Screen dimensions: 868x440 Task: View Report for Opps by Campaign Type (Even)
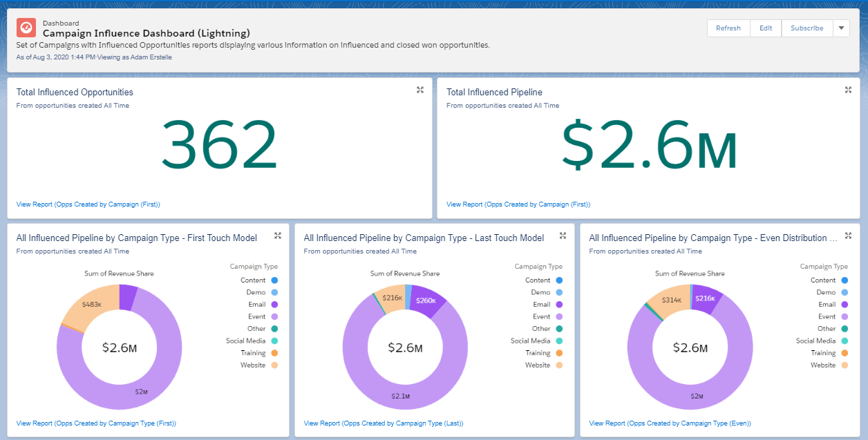[x=670, y=423]
